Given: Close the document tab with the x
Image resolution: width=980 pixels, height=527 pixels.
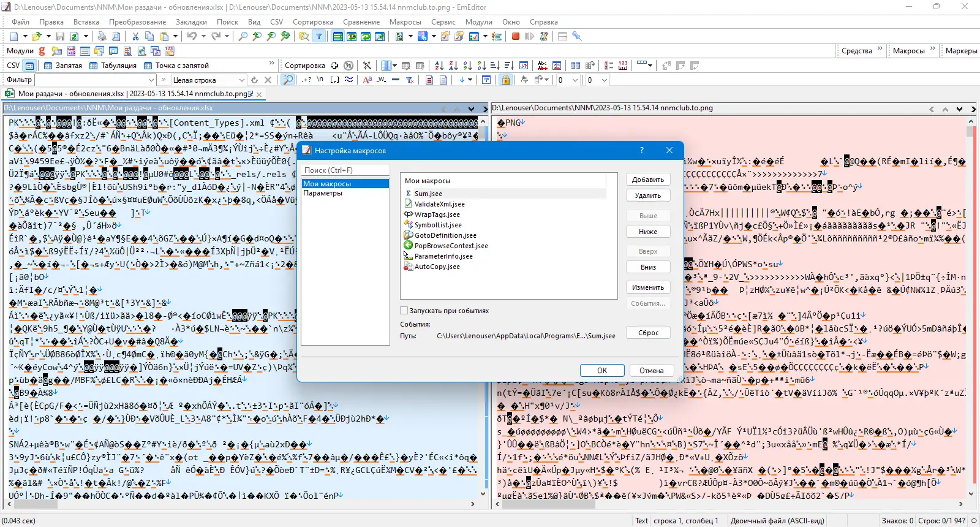Looking at the screenshot, I should pyautogui.click(x=259, y=94).
